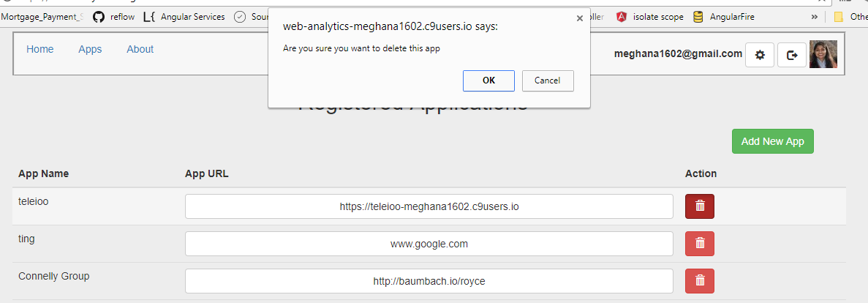Screen dimensions: 868x303
Task: Click the user profile photo
Action: [x=823, y=54]
